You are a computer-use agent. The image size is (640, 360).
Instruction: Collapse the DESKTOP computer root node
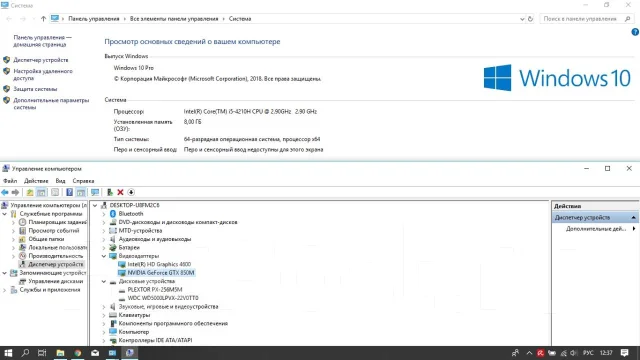point(95,205)
